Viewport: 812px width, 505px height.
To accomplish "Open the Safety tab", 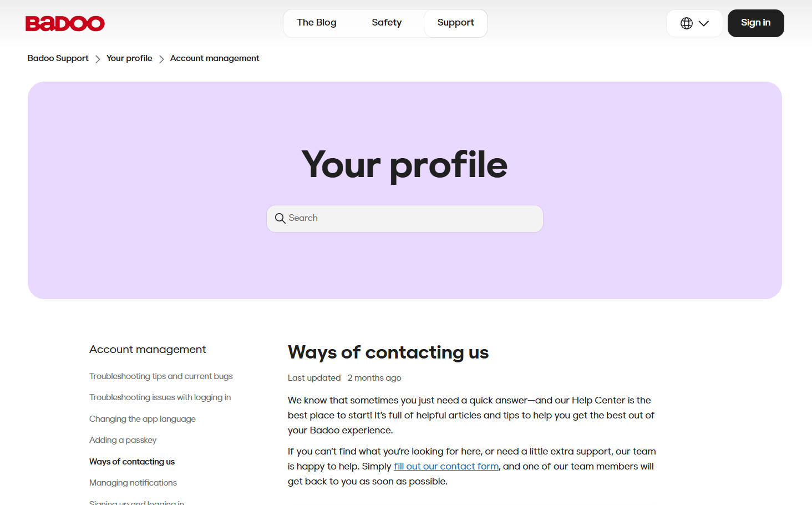I will 387,23.
